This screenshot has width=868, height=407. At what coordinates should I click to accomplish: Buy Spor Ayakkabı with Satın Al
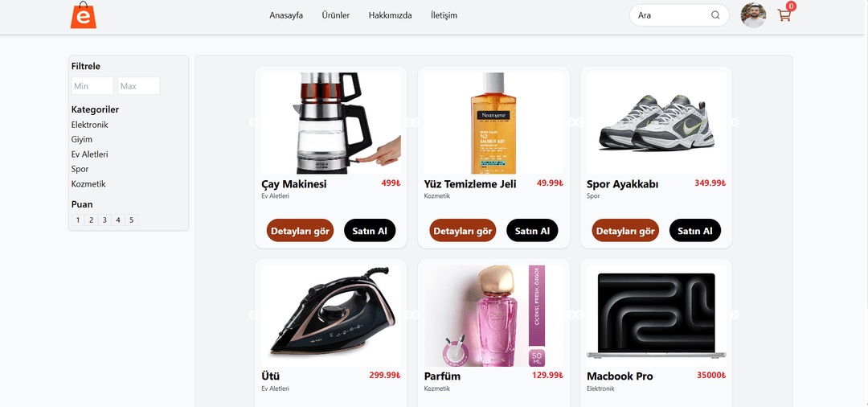point(694,230)
